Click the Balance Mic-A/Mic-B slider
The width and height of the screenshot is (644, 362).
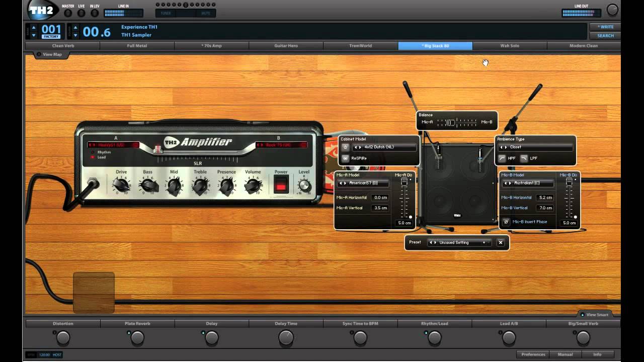[x=457, y=122]
